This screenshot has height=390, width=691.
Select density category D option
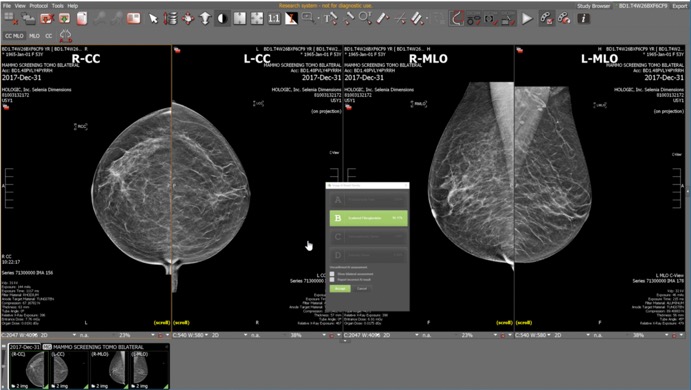coord(368,255)
